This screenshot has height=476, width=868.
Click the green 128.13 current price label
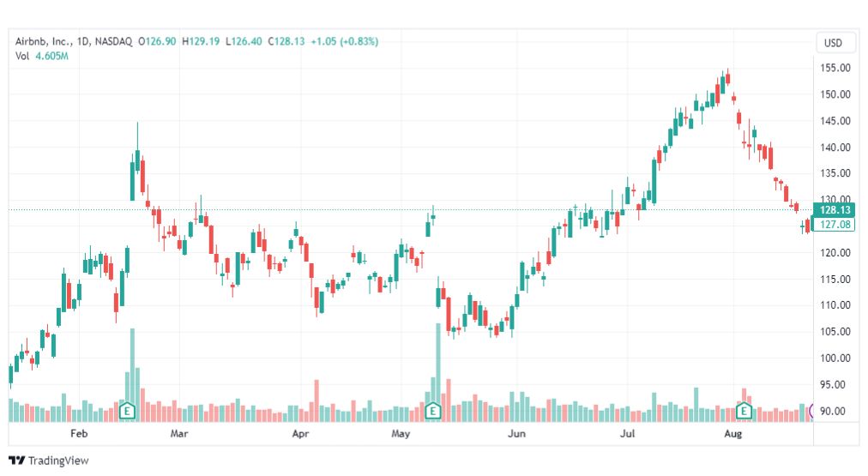(835, 210)
